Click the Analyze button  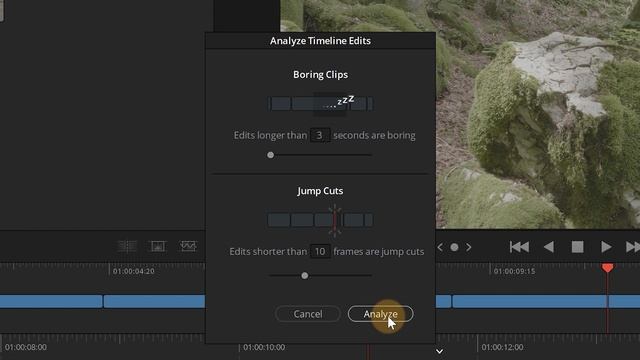coord(380,314)
